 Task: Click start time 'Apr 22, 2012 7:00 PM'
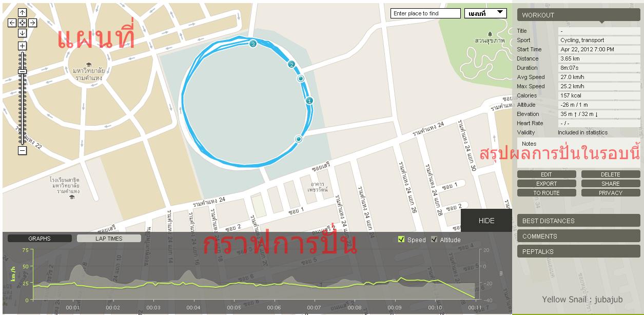pyautogui.click(x=599, y=49)
